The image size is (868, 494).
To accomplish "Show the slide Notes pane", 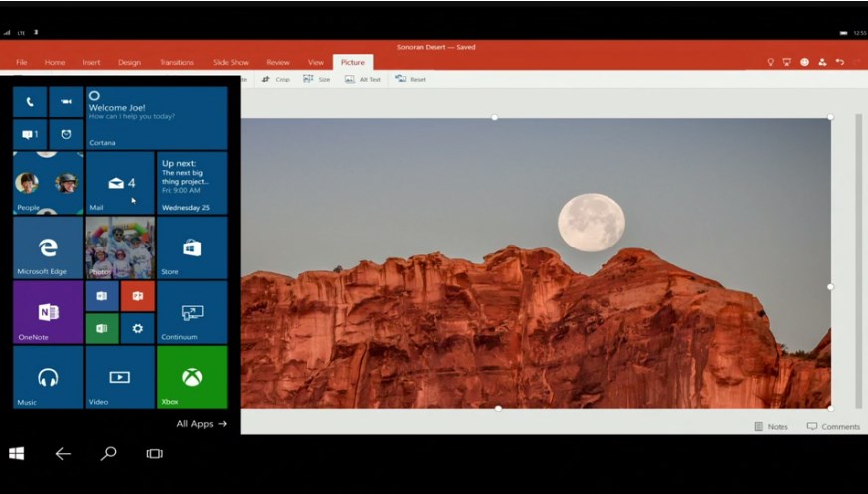I will click(771, 426).
